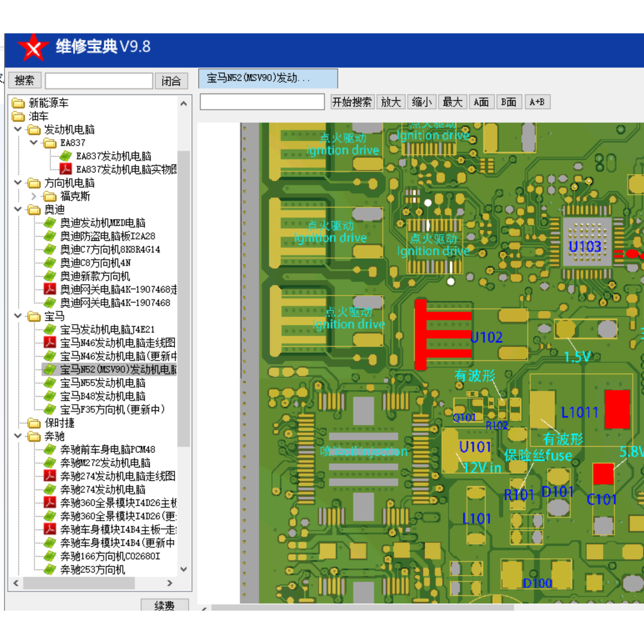The height and width of the screenshot is (644, 644).
Task: Click the 放大 zoom-in button
Action: click(x=391, y=102)
